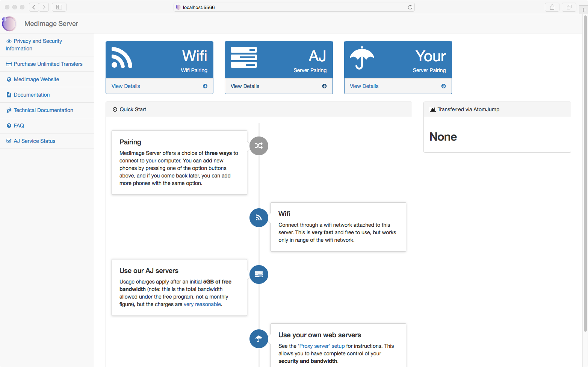Click the git icon next to Technical Documentation

[9, 110]
